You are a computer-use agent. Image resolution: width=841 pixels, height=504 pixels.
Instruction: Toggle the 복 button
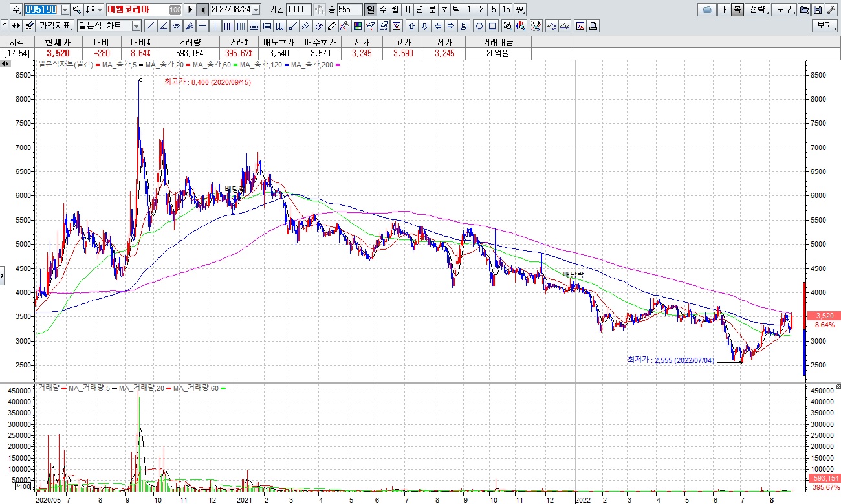(737, 10)
